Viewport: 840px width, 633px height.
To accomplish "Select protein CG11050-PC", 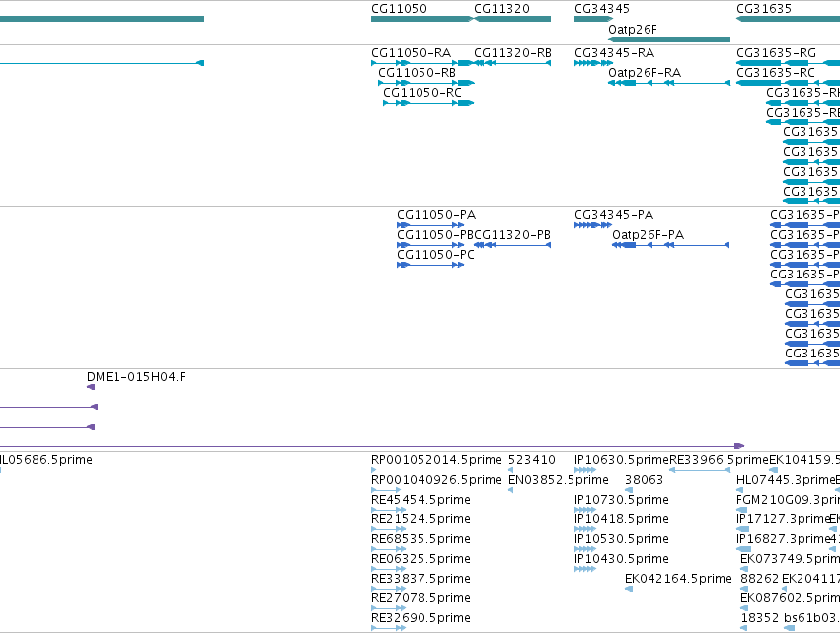I will (430, 265).
